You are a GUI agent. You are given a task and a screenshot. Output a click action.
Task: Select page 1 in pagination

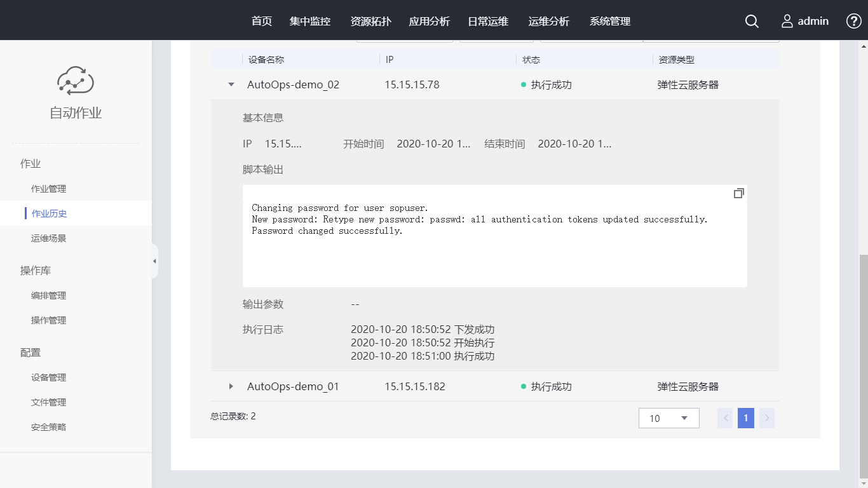point(746,418)
